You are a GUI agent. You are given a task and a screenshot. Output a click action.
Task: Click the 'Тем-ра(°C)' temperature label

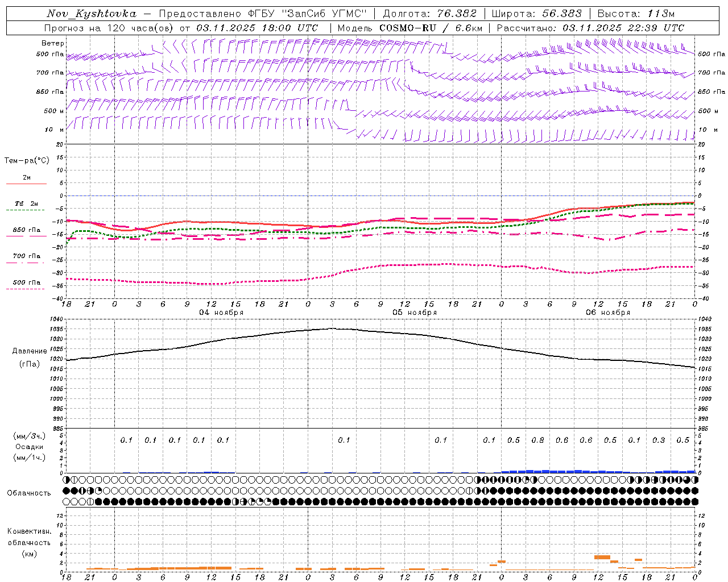27,161
